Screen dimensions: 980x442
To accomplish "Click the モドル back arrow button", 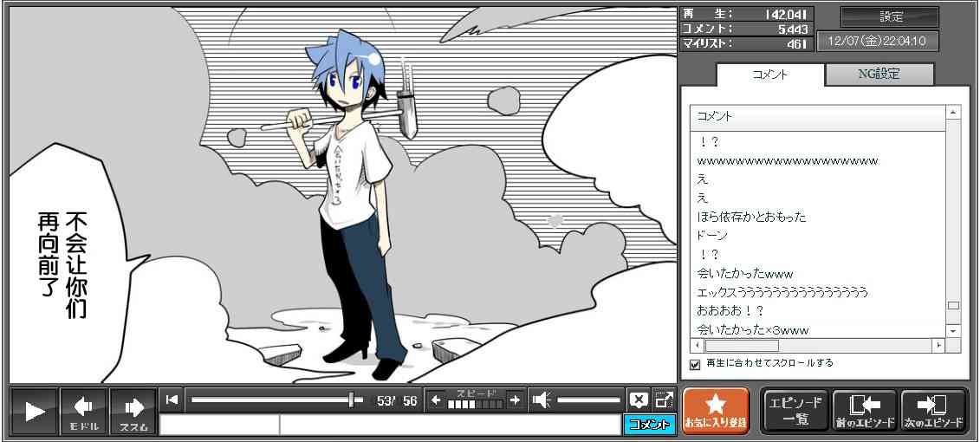I will tap(84, 411).
